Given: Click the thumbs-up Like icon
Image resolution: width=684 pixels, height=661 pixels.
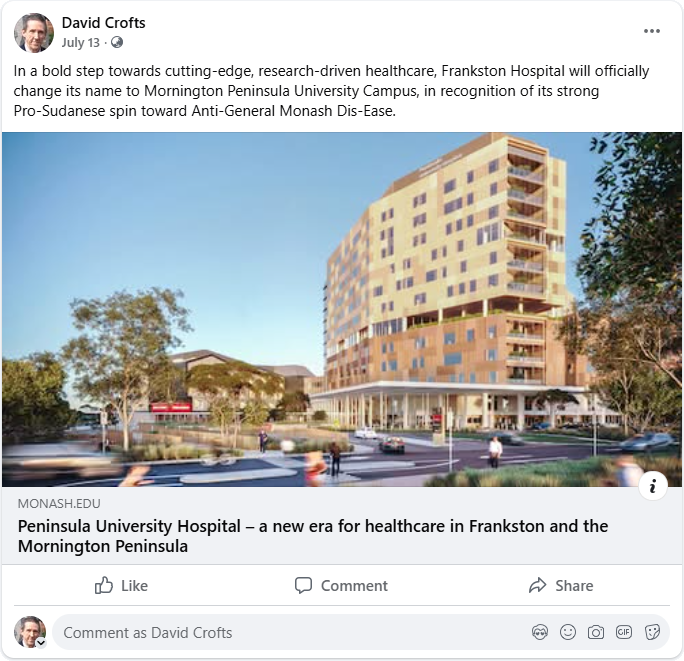Looking at the screenshot, I should coord(104,586).
